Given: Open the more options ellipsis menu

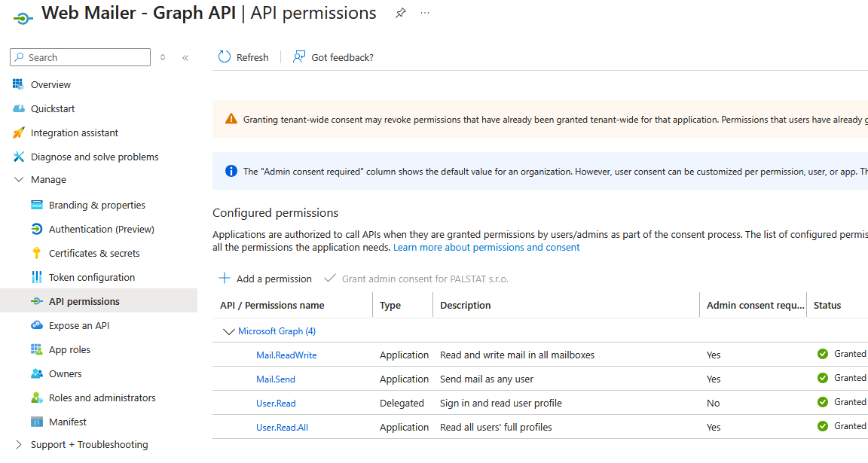Looking at the screenshot, I should pyautogui.click(x=425, y=13).
